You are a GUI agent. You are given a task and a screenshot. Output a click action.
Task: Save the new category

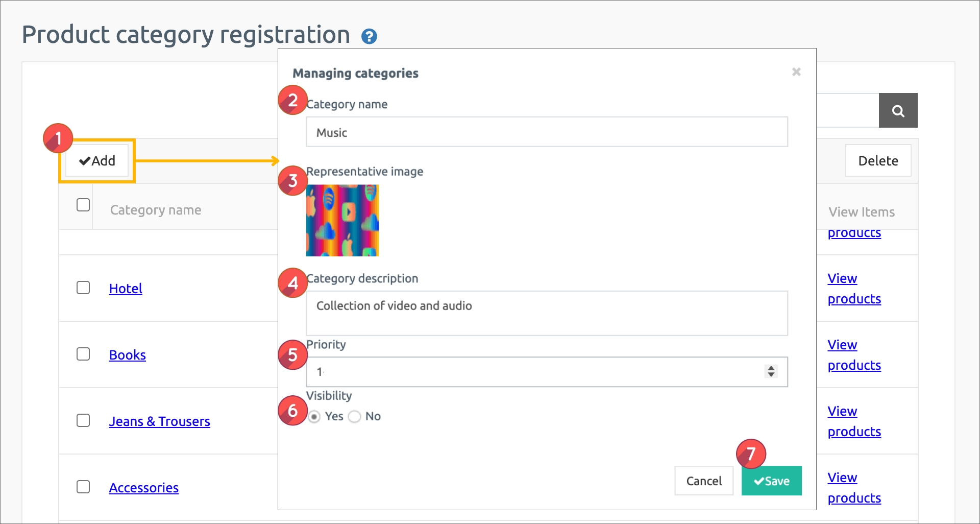tap(771, 481)
